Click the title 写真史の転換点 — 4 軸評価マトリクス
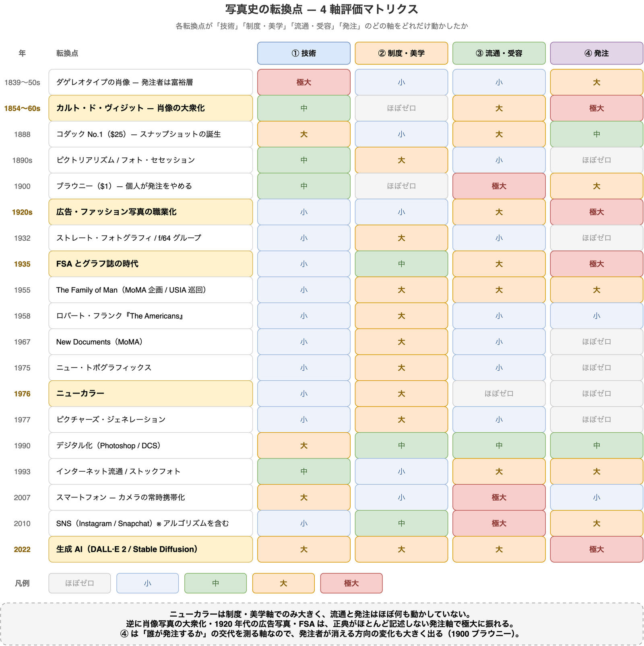Viewport: 644px width, 646px height. [322, 9]
